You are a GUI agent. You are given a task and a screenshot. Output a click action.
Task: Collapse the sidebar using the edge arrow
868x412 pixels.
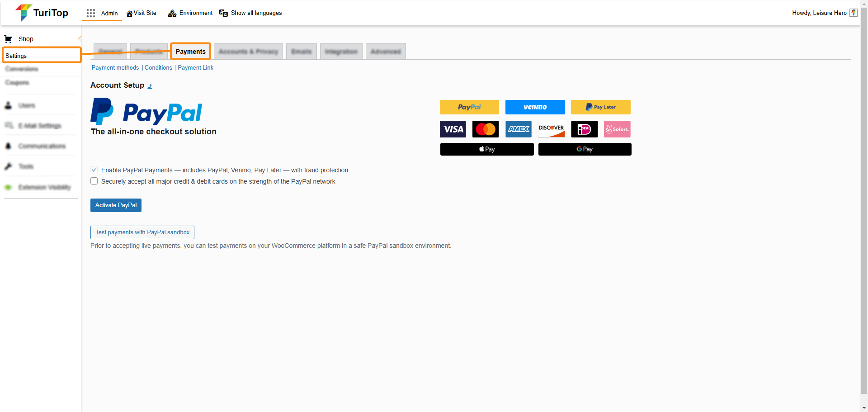[x=80, y=38]
